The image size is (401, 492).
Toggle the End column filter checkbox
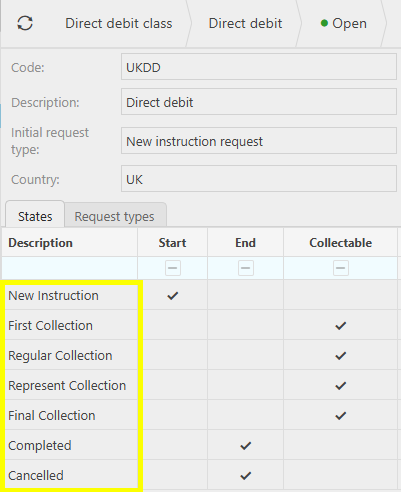click(246, 268)
